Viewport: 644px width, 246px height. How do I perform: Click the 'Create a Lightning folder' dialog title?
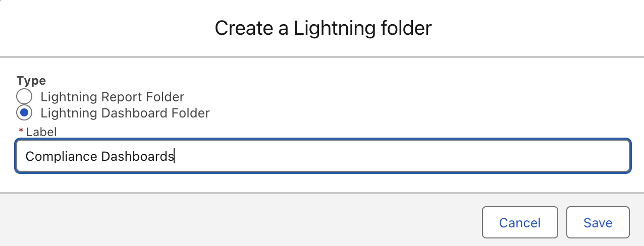pos(323,28)
